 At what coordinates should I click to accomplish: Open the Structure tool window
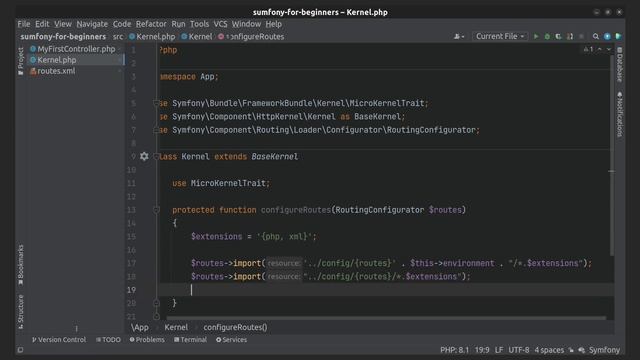tap(21, 312)
